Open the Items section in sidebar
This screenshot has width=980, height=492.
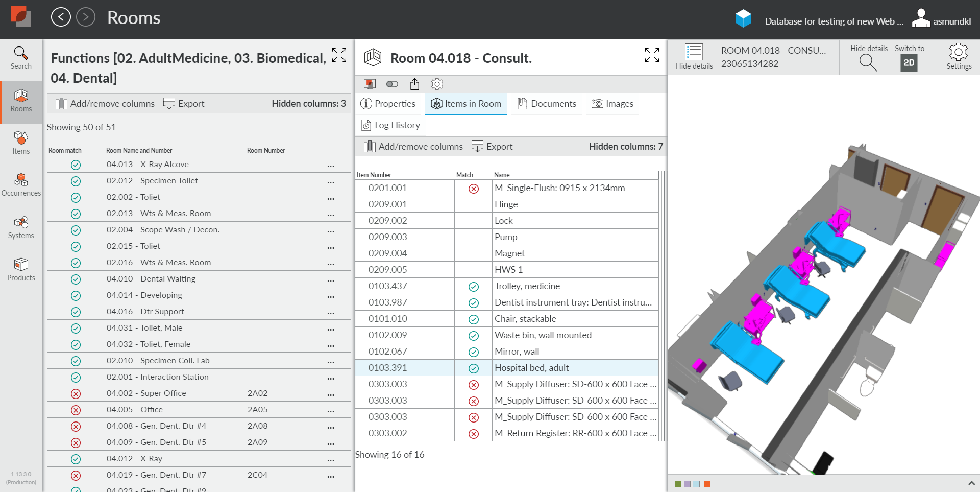21,143
